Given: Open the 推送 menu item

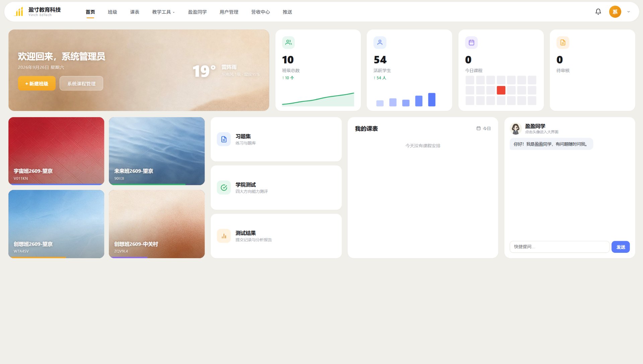Looking at the screenshot, I should coord(287,12).
